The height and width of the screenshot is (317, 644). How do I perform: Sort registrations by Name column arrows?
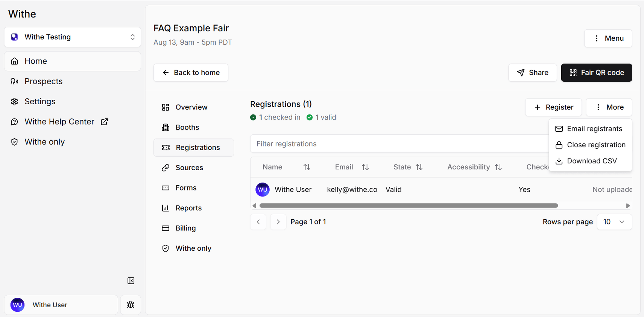pos(307,167)
